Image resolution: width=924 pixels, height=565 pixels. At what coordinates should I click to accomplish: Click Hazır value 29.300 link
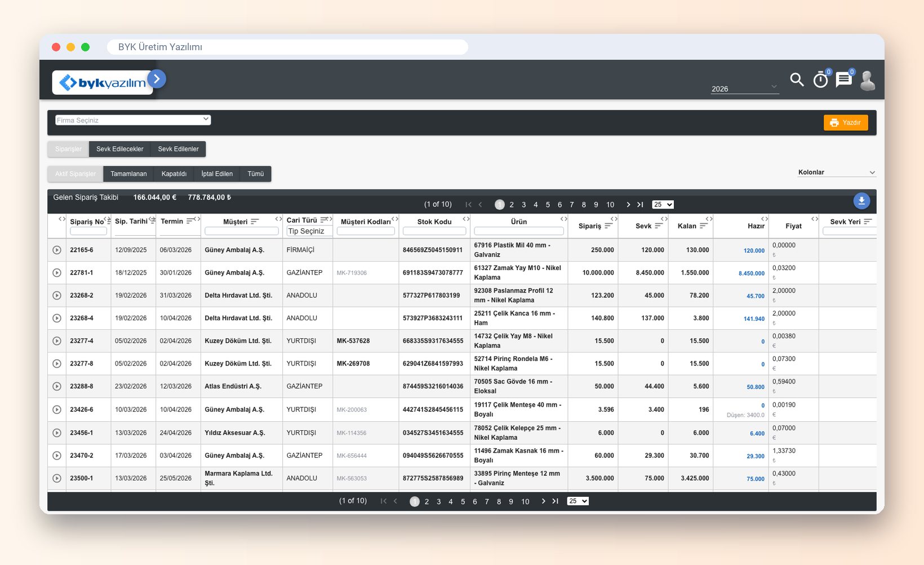click(756, 456)
